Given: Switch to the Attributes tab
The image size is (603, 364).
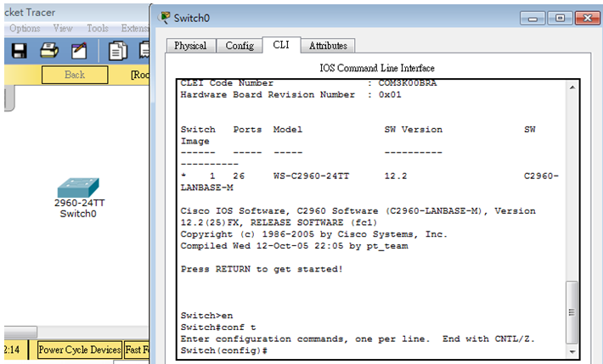Looking at the screenshot, I should tap(328, 46).
